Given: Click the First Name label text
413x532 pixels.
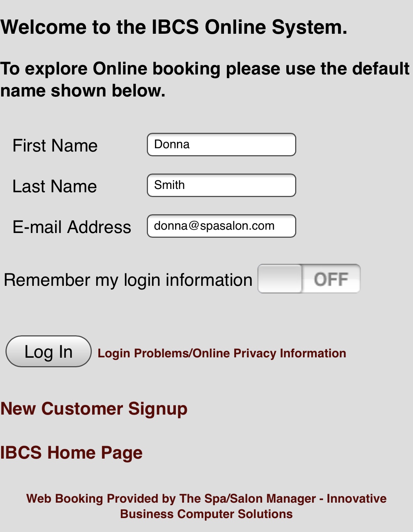Looking at the screenshot, I should 55,146.
